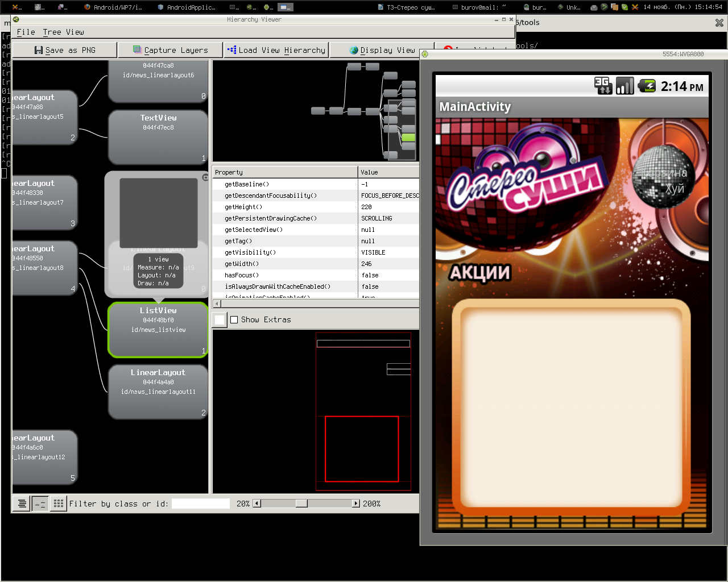
Task: Select the TextView node in the tree
Action: point(158,137)
